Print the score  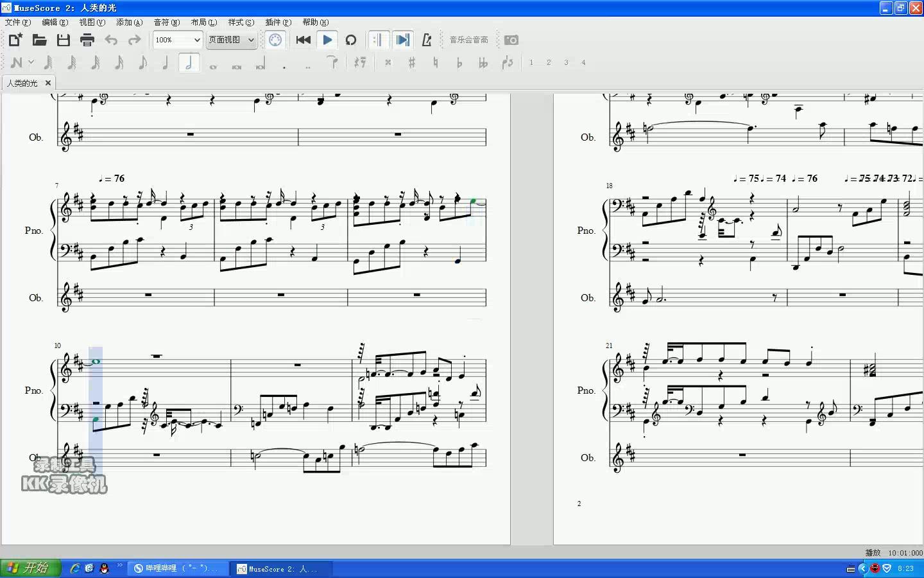pyautogui.click(x=87, y=40)
